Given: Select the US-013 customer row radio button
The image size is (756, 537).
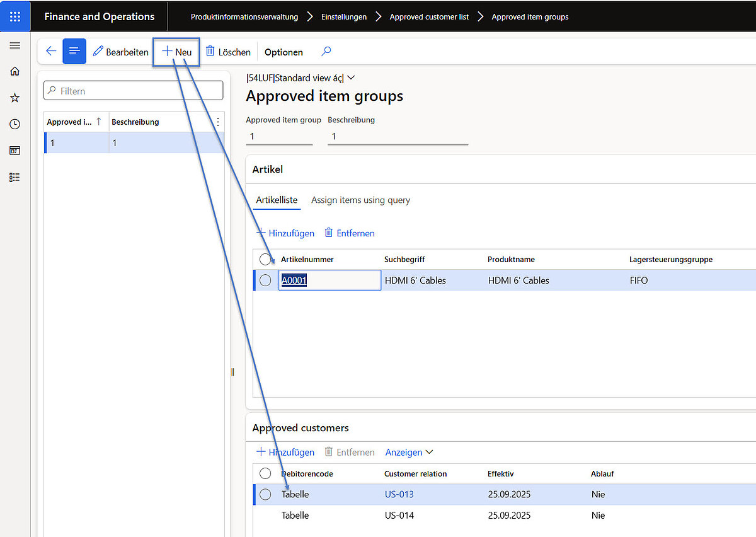Looking at the screenshot, I should [265, 494].
